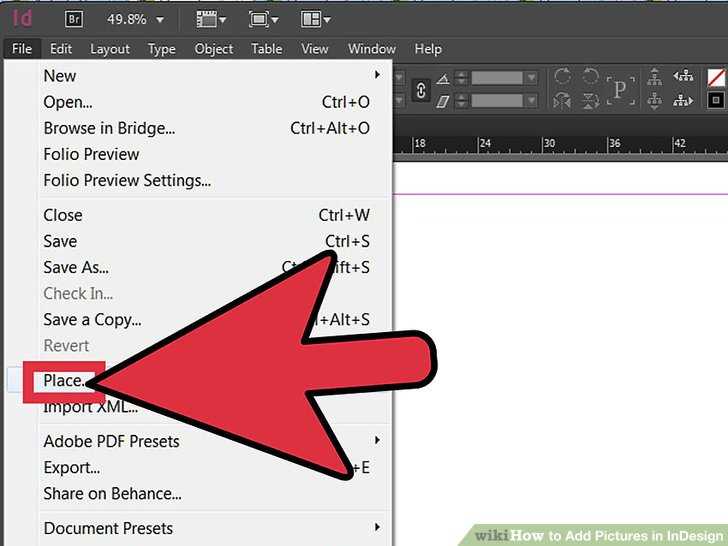This screenshot has width=728, height=546.
Task: Click the Flip Horizontal icon
Action: (562, 100)
